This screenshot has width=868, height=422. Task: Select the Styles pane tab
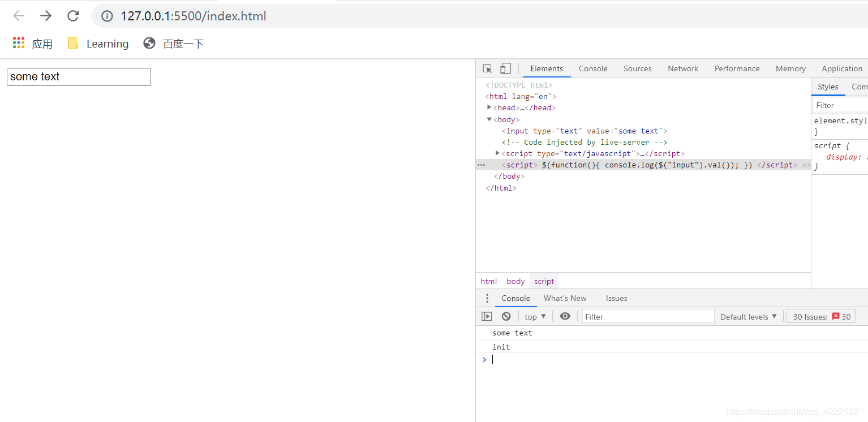pos(828,87)
